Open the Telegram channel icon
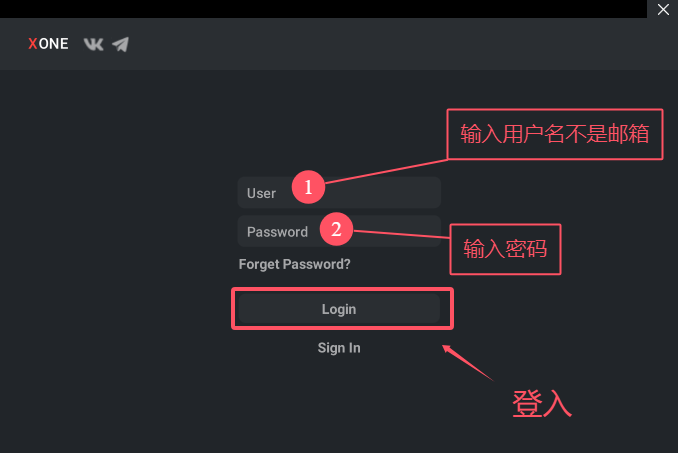The width and height of the screenshot is (678, 453). 121,44
